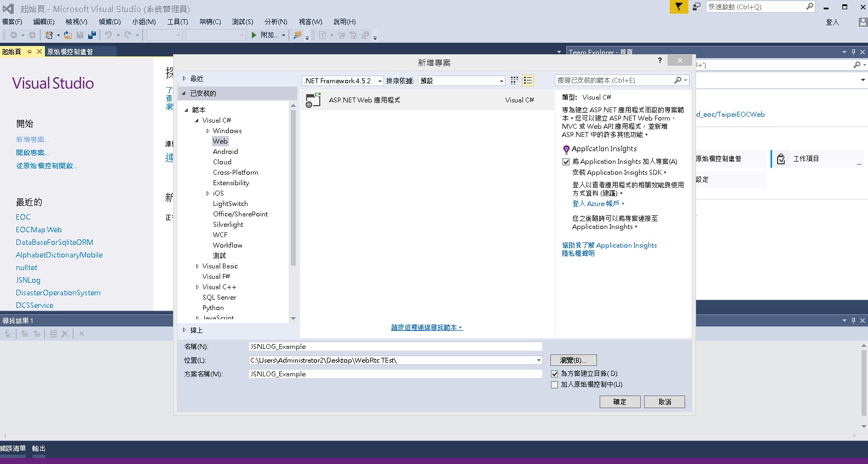Switch templates to small icons view

click(x=514, y=81)
